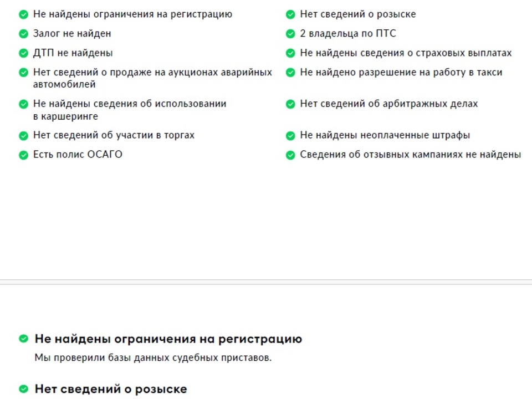Screen dimensions: 532x399
Task: Click check icon next to 'Нет сведений об арбитражных делах'
Action: (290, 104)
